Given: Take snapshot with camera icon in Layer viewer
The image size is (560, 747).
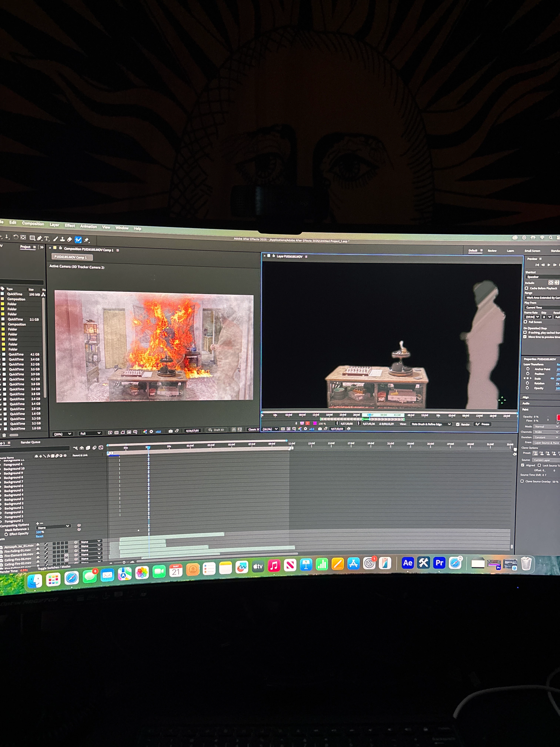Looking at the screenshot, I should (320, 429).
